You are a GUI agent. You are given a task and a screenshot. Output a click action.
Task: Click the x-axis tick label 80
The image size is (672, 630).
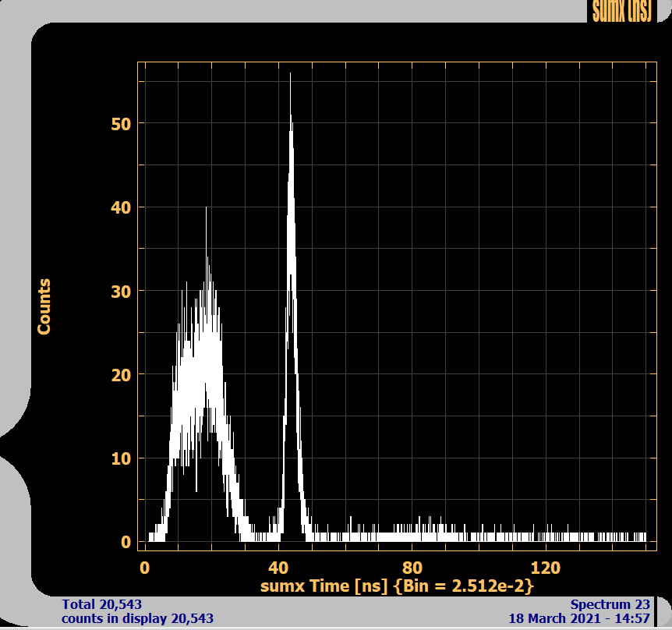pyautogui.click(x=412, y=568)
